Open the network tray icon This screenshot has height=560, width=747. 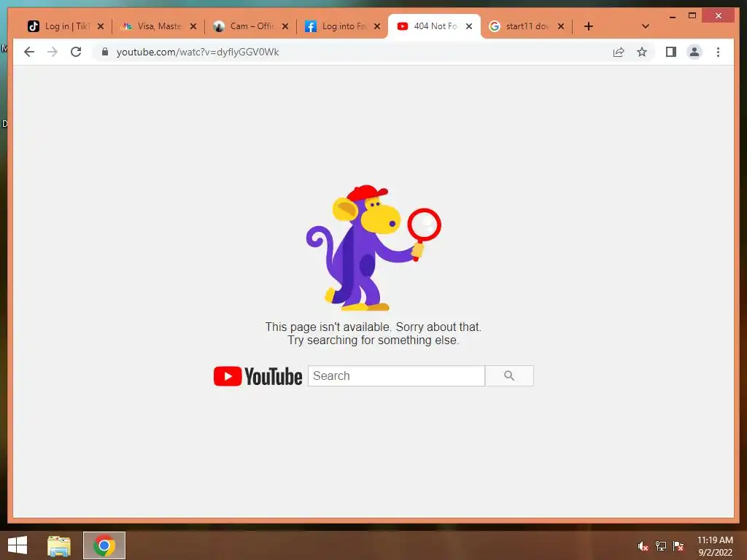point(661,546)
